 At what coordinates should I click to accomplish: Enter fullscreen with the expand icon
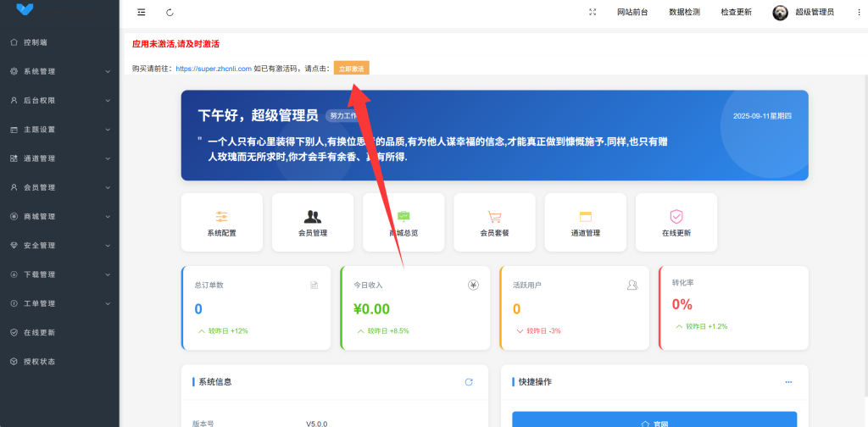[x=593, y=12]
